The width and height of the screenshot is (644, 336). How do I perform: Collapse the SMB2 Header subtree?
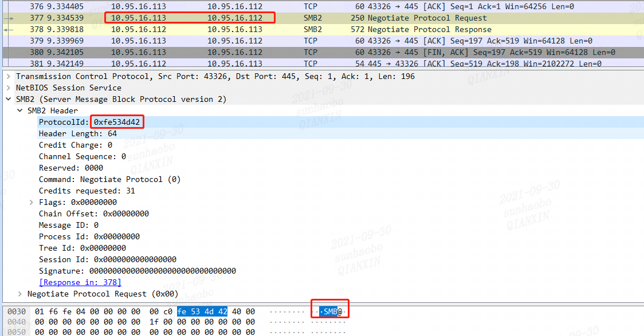pos(19,110)
